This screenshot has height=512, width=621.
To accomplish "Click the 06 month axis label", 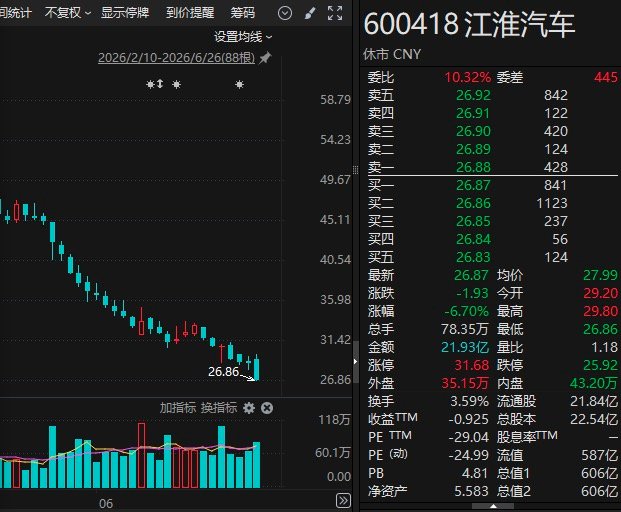I will tap(106, 504).
